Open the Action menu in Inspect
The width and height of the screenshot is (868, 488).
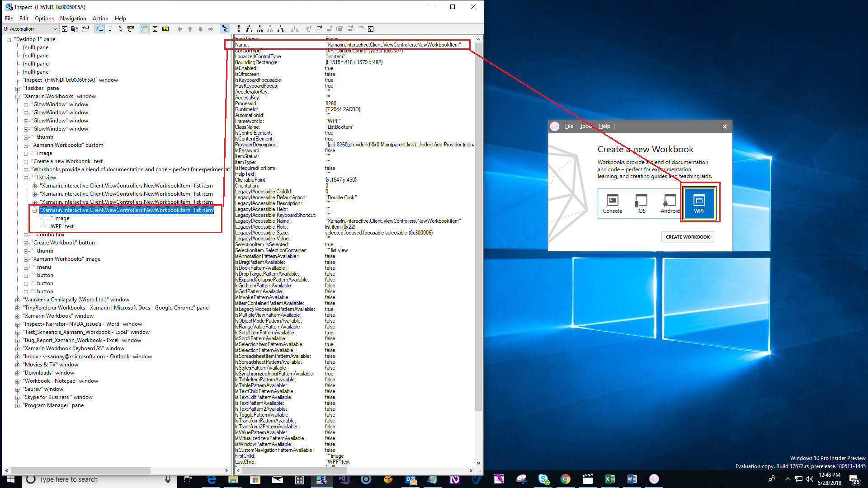click(100, 19)
